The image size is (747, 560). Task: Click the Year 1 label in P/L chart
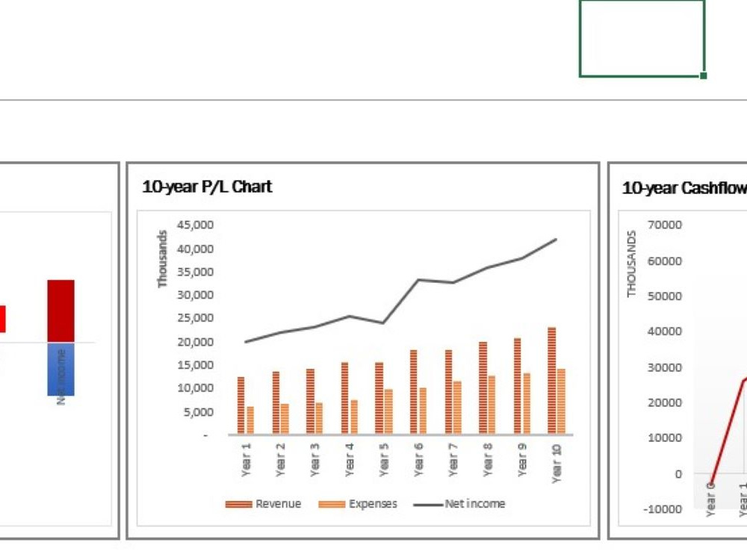246,459
